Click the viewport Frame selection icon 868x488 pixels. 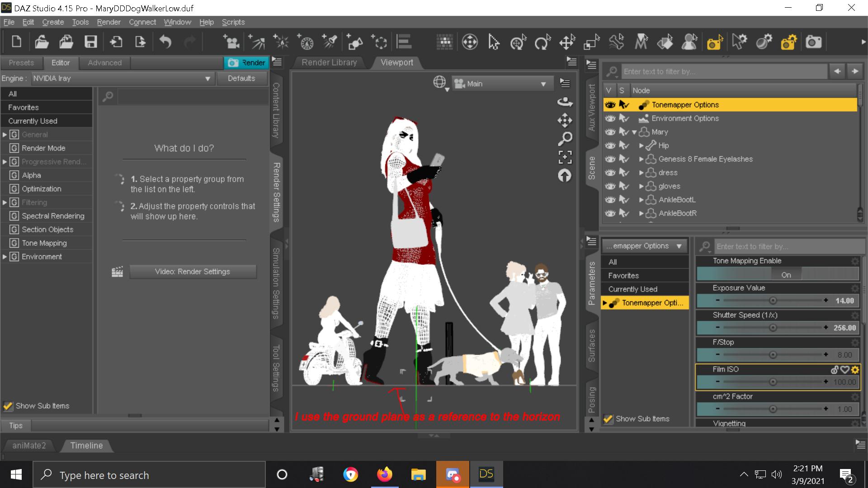point(565,157)
